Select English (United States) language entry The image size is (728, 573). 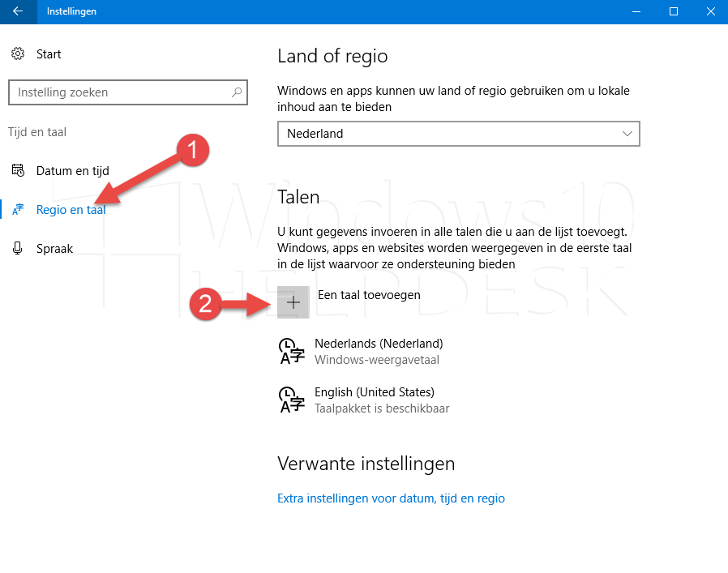(363, 400)
